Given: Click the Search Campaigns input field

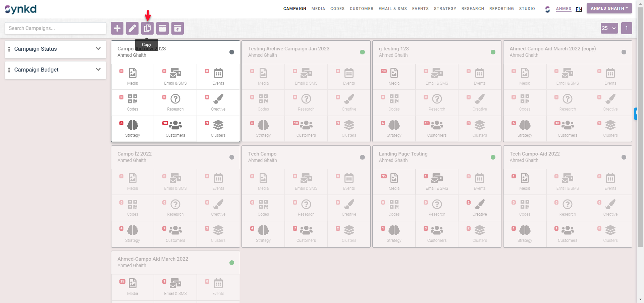Looking at the screenshot, I should click(x=55, y=28).
